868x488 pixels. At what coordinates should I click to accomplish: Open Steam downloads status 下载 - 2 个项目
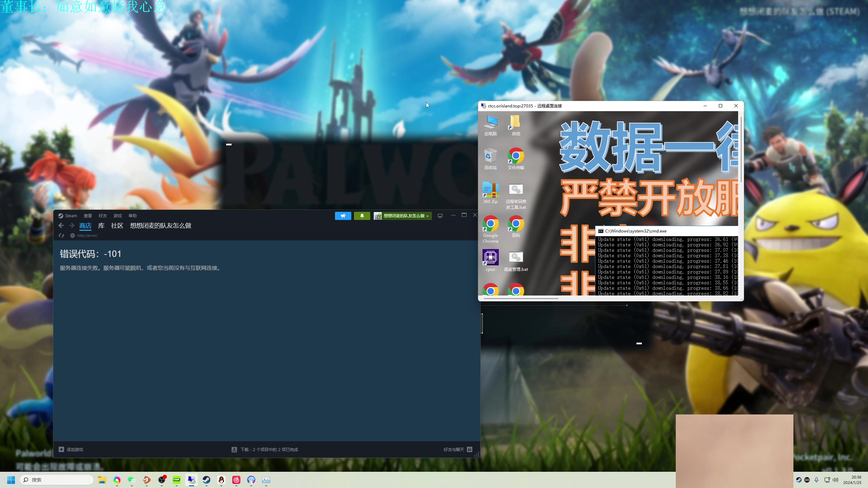(265, 450)
